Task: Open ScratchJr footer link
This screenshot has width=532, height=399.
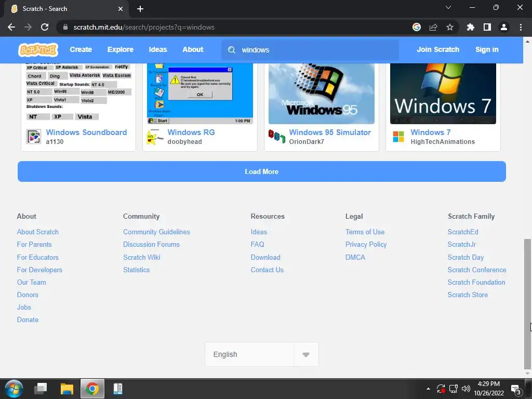Action: point(461,245)
